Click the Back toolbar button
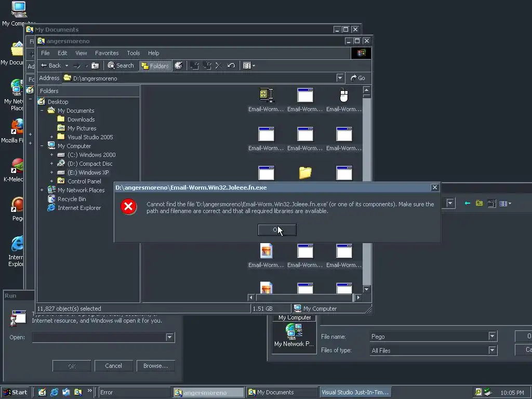This screenshot has width=532, height=399. point(51,65)
